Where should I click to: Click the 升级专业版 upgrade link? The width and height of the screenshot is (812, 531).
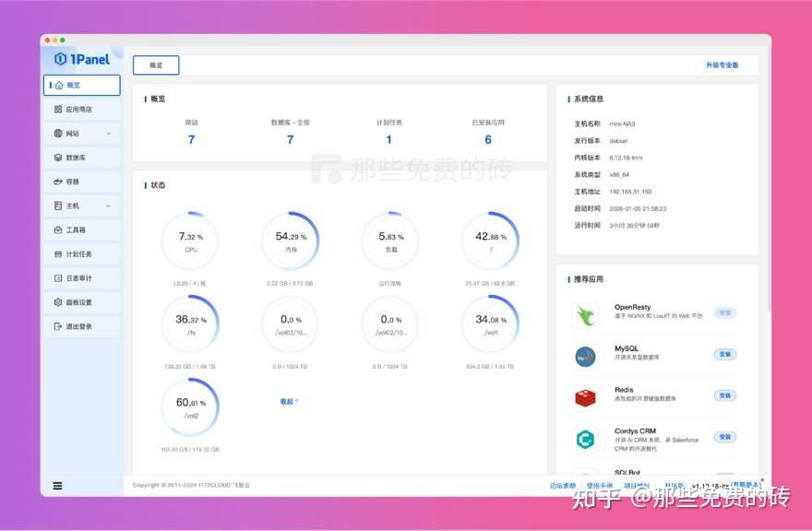pos(722,65)
